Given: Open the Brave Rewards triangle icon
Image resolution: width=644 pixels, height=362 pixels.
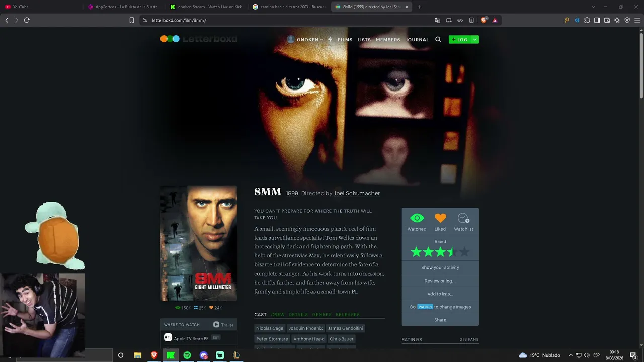Looking at the screenshot, I should pos(495,20).
